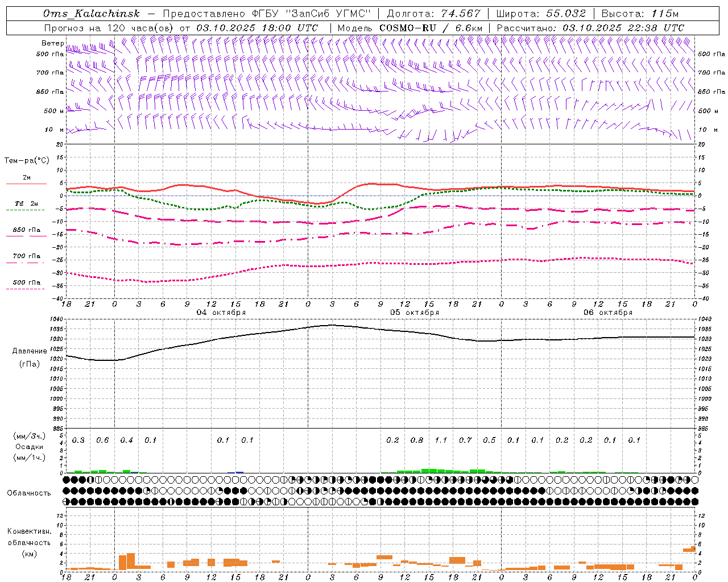Image resolution: width=728 pixels, height=582 pixels.
Task: Click forecast start time 03.10.2025 18:00 UTC
Action: pos(258,27)
